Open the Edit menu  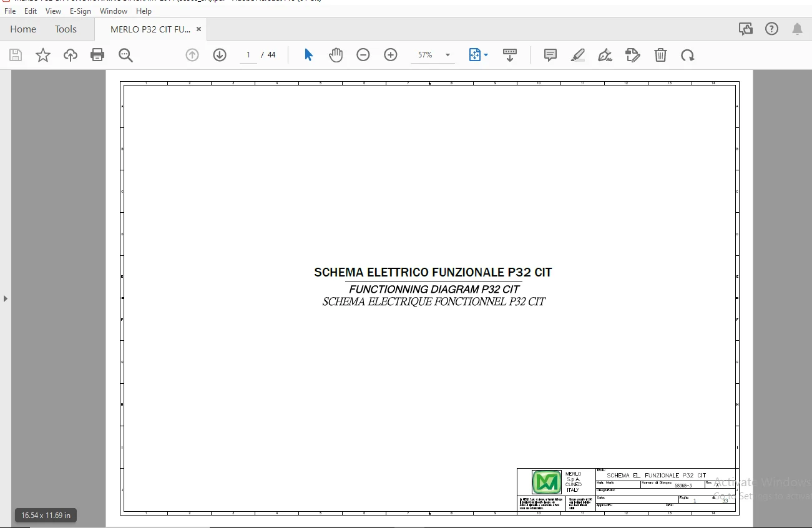(x=31, y=11)
